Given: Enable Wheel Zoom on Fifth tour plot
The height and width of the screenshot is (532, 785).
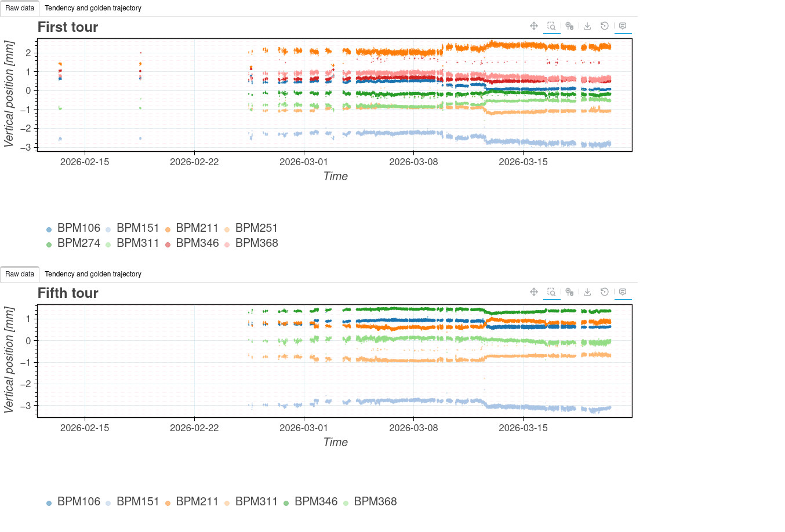Looking at the screenshot, I should point(569,292).
